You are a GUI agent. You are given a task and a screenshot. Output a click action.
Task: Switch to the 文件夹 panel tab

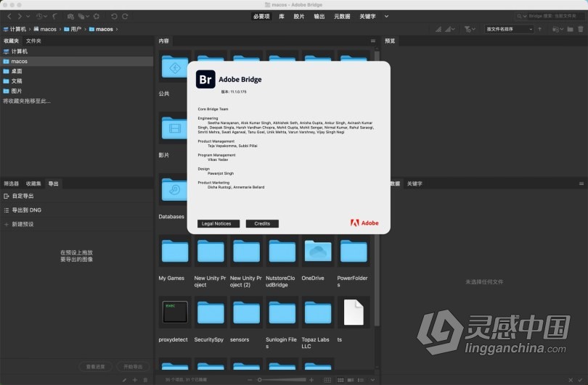tap(33, 41)
